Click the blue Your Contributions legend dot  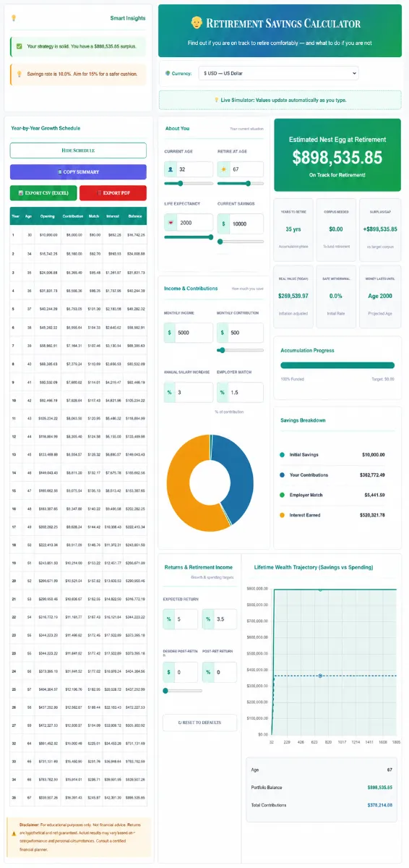pos(282,475)
